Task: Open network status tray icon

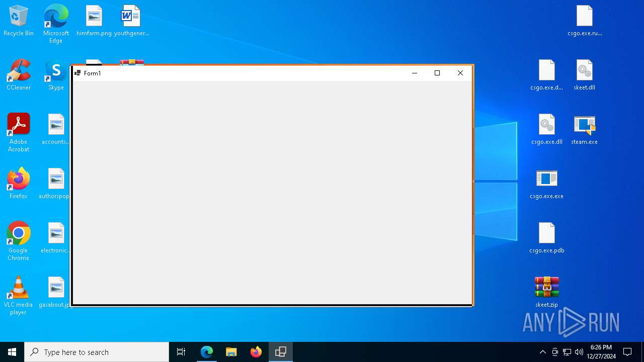Action: [x=567, y=352]
